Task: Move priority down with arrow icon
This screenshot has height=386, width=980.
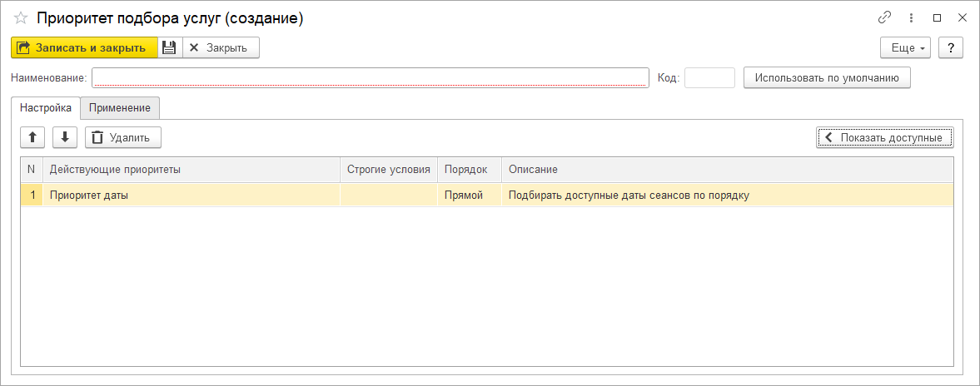Action: 65,137
